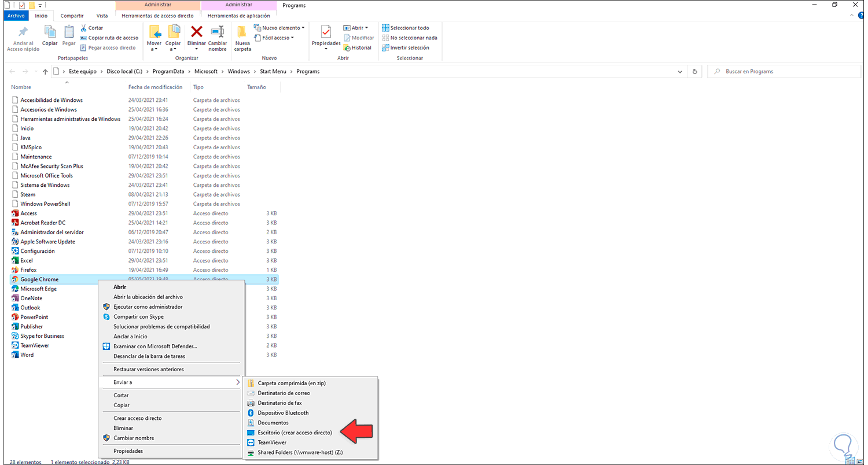Open Herramientas de acceso directo tab

(158, 16)
